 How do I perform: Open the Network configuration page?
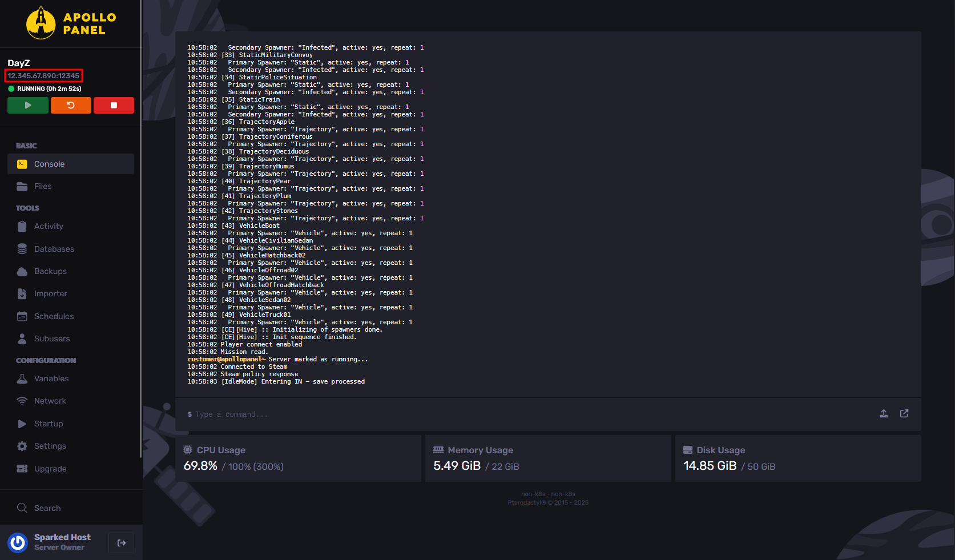pos(71,401)
